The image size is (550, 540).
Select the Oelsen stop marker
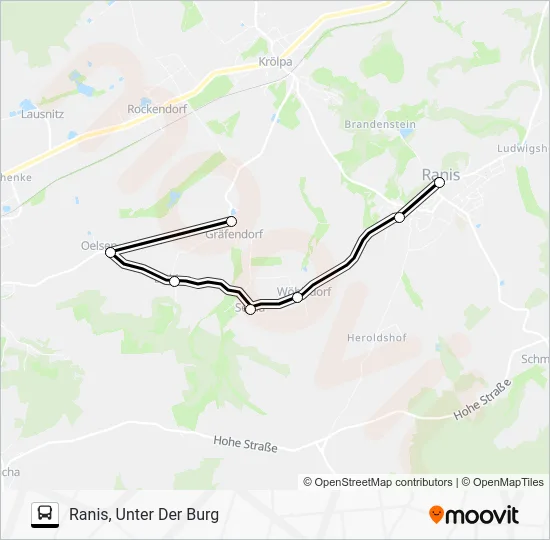(x=110, y=252)
